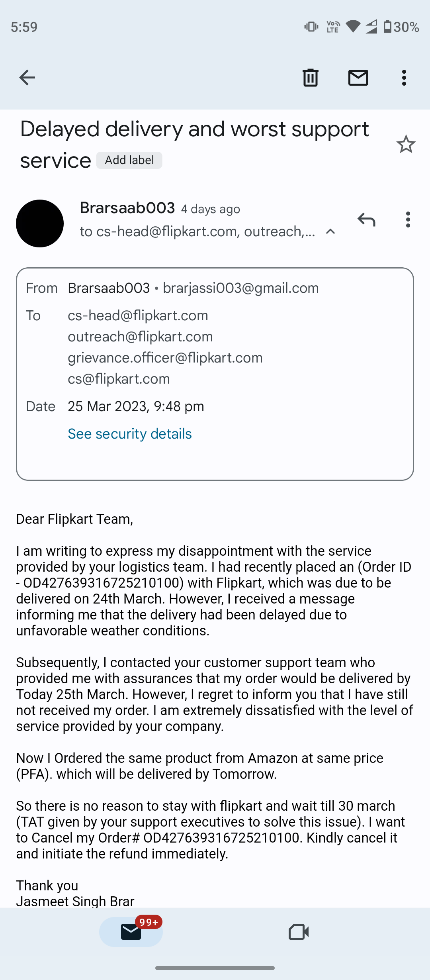Star the Delayed delivery email
Viewport: 430px width, 980px height.
coord(406,144)
